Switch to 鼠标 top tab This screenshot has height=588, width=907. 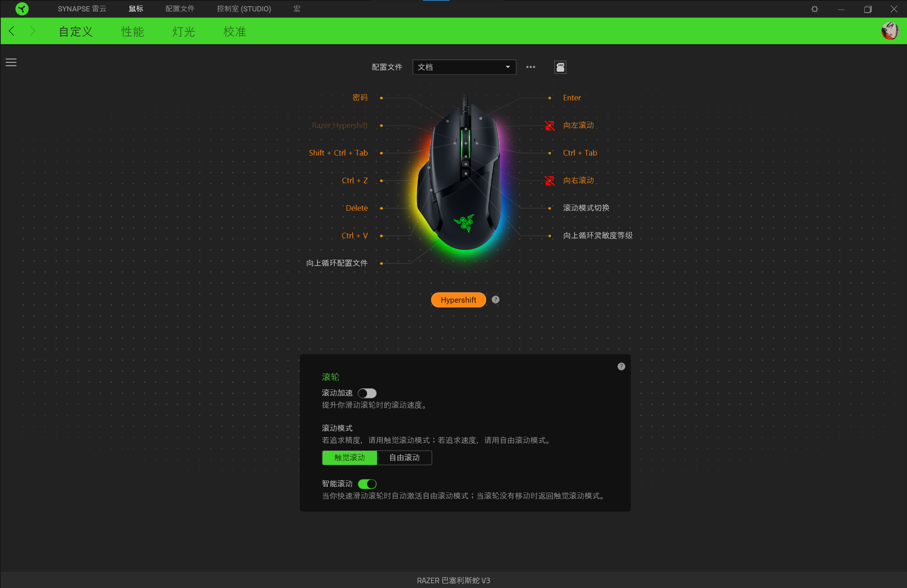point(136,9)
